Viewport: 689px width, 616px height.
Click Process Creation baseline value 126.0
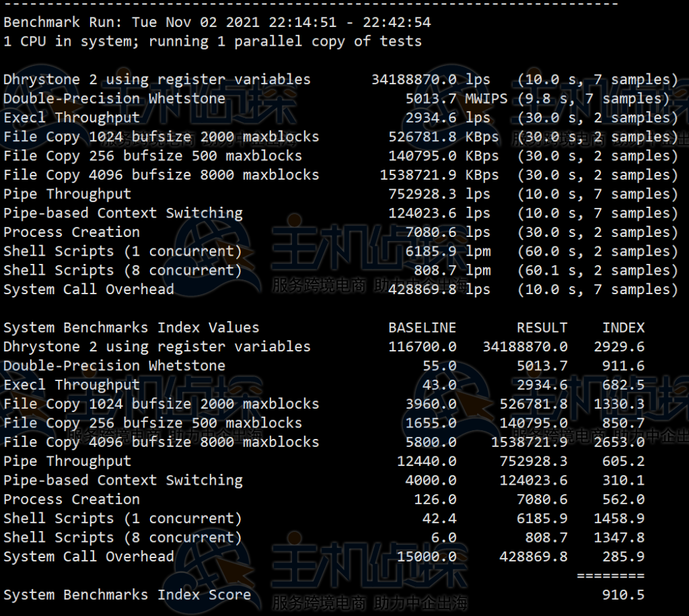(435, 500)
